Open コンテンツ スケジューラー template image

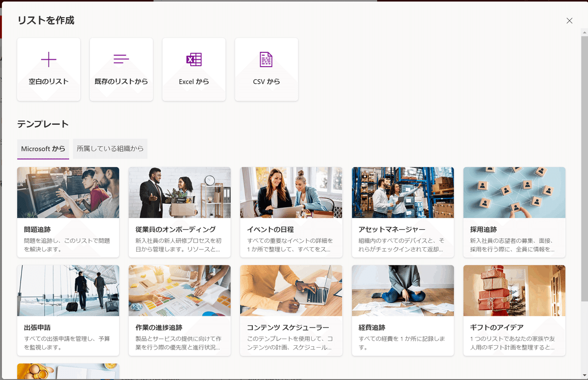291,291
